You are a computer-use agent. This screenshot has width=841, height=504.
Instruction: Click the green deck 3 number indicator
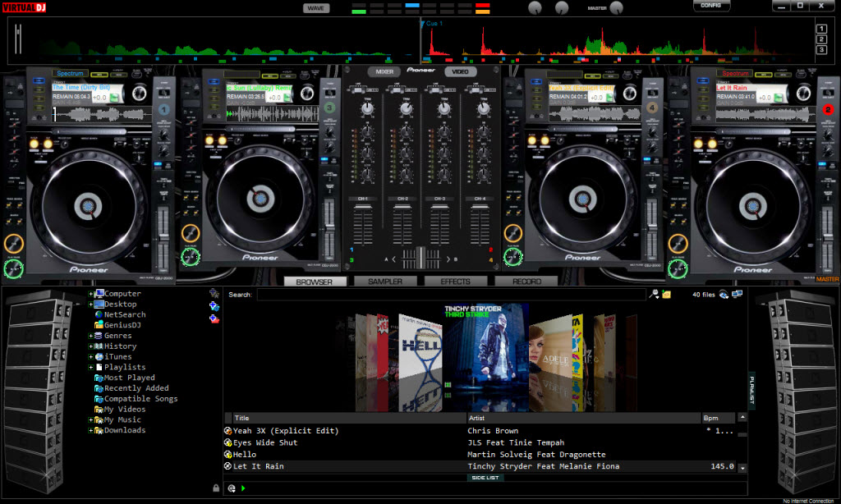pos(329,108)
